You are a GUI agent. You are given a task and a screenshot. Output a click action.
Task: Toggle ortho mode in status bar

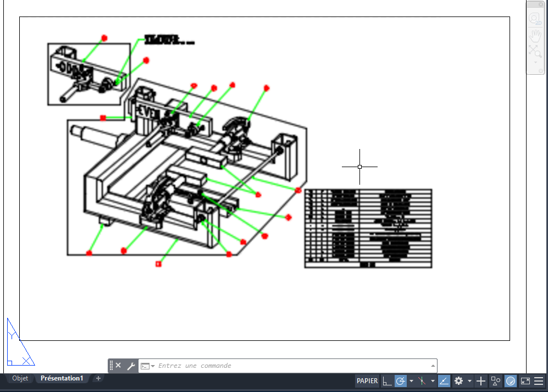386,381
